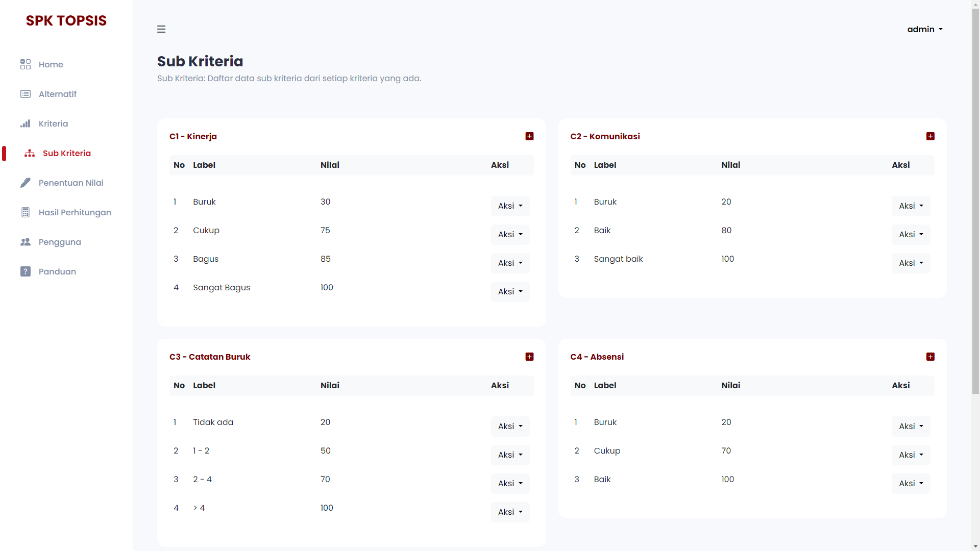Select the Sub Kriteria menu item
Viewport: 980px width, 551px height.
67,153
